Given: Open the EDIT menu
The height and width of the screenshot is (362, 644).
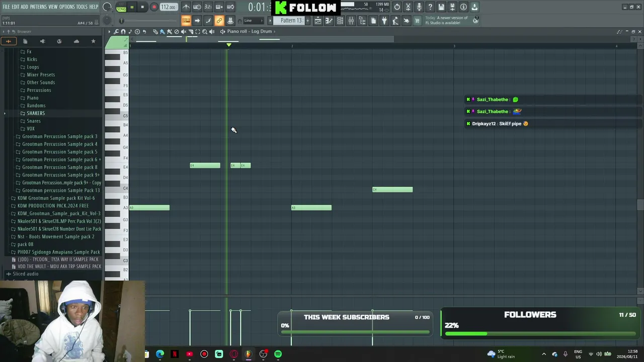Looking at the screenshot, I should coord(16,7).
